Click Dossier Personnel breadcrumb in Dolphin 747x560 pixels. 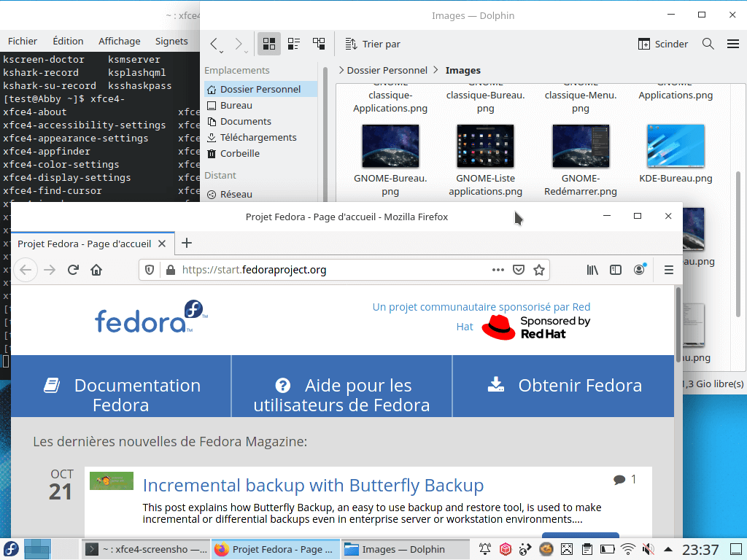tap(387, 71)
